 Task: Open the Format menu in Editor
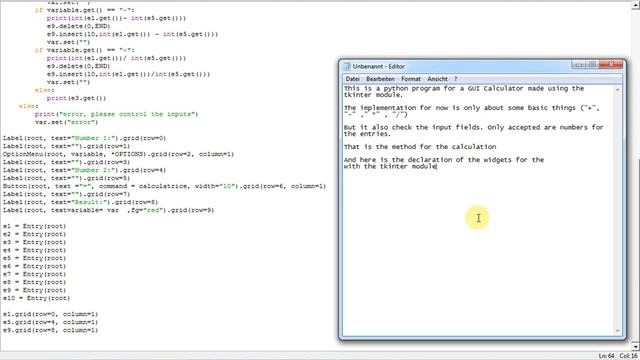(x=411, y=79)
